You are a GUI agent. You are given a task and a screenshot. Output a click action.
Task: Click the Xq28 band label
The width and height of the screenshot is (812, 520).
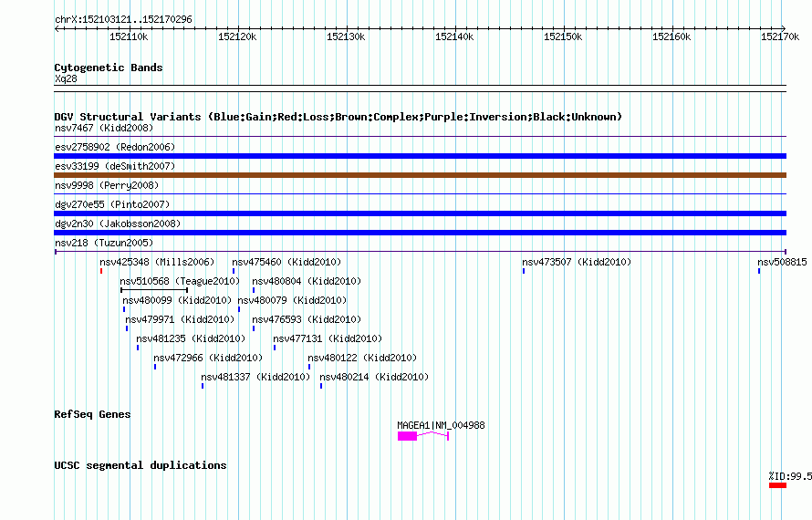point(66,78)
